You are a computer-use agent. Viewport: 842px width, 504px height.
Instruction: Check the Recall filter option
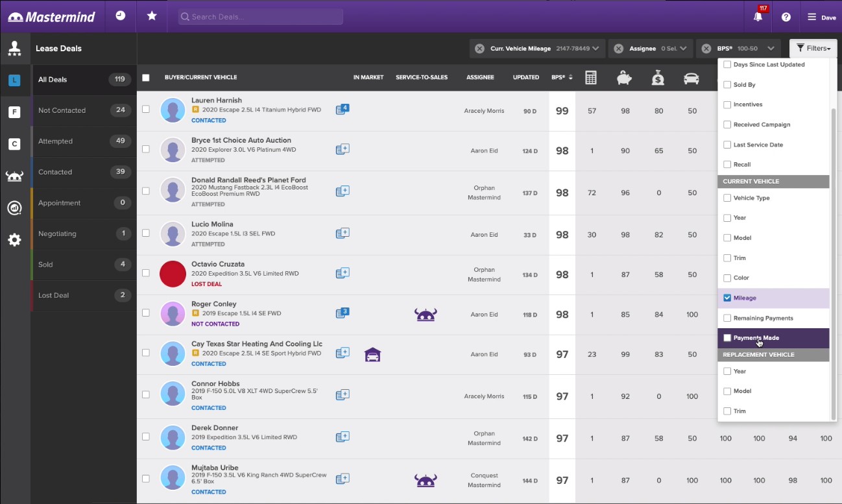(727, 165)
